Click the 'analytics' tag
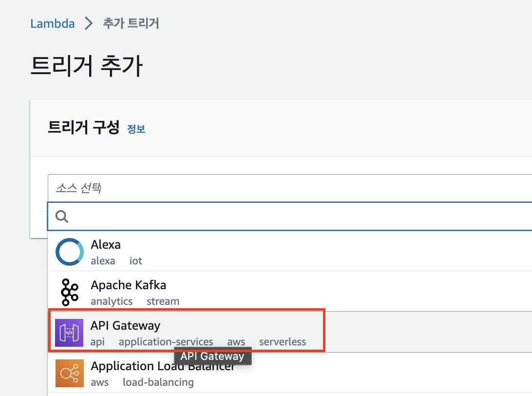532x396 pixels. (x=112, y=301)
